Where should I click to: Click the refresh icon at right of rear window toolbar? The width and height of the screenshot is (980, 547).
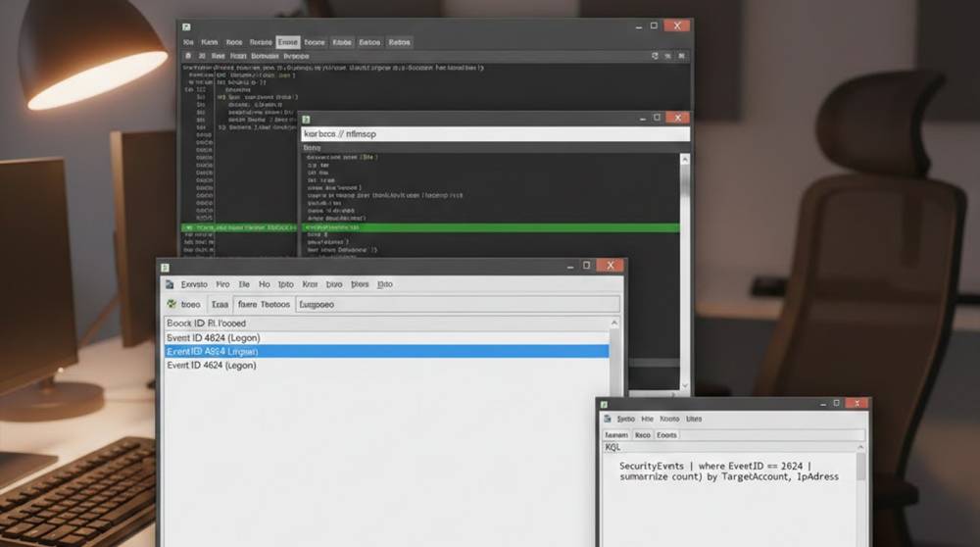click(655, 56)
